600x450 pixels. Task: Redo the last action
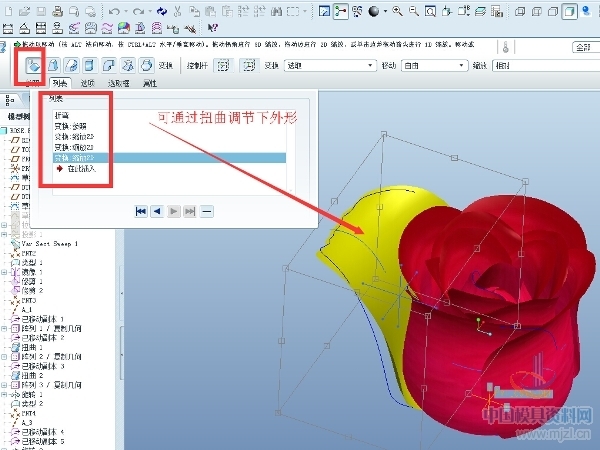pos(138,11)
